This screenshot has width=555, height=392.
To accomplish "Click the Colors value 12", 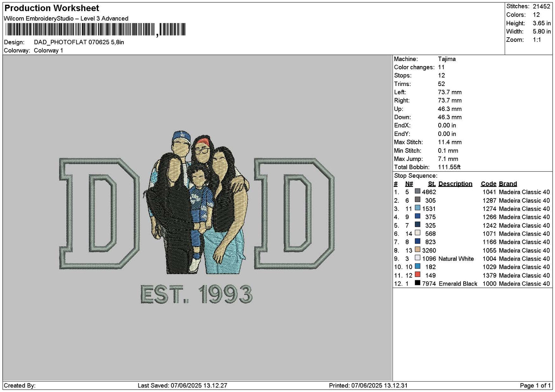I will tap(536, 15).
